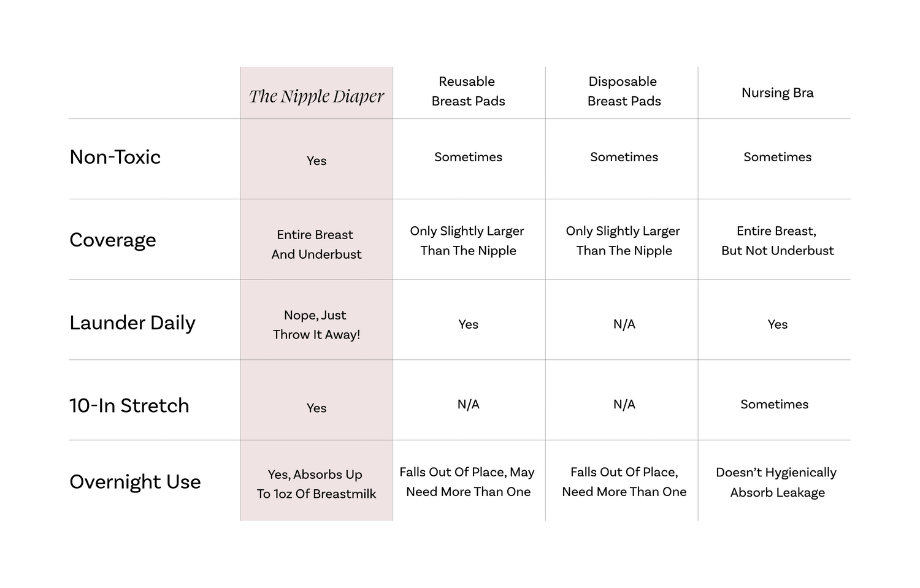Select the Reusable Breast Pads column header

point(468,91)
